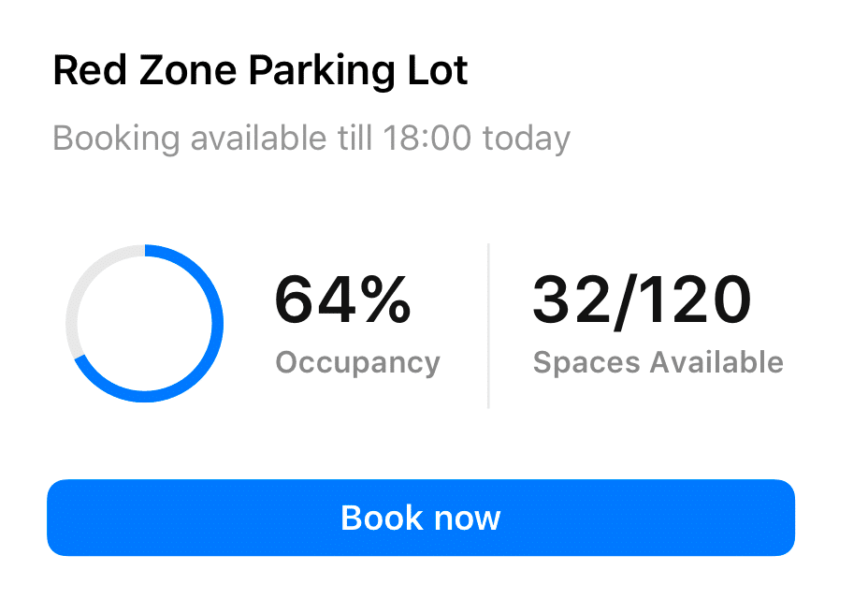Viewport: 868px width, 614px height.
Task: Click the booking available till 18:00 text
Action: (311, 138)
